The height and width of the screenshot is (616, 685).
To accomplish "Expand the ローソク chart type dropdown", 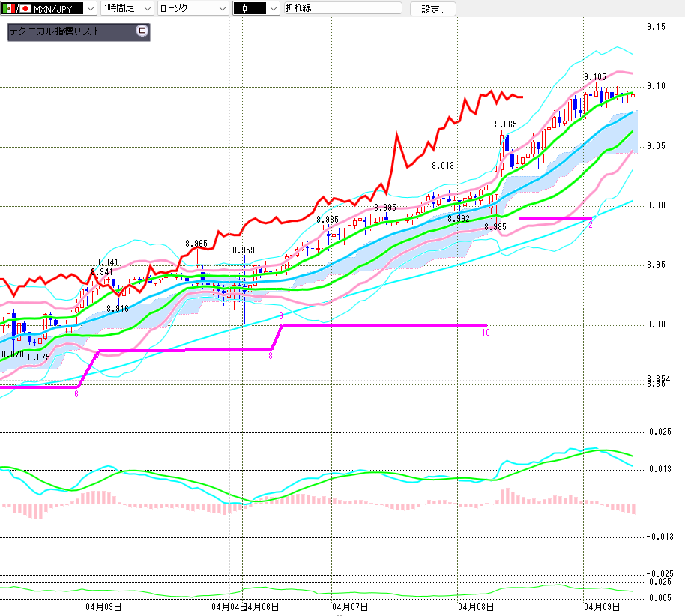I will 222,9.
